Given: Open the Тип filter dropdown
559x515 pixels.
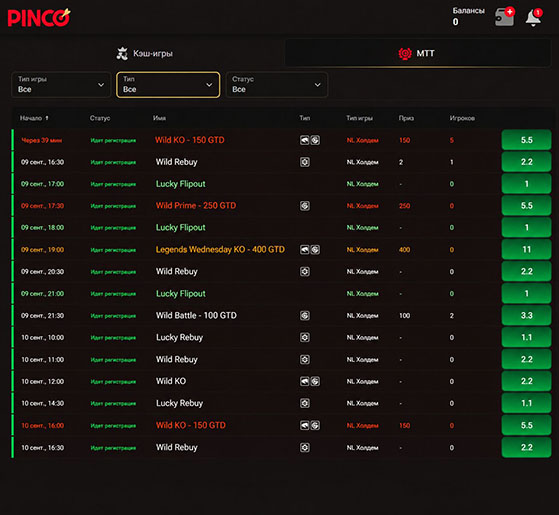Looking at the screenshot, I should (x=168, y=85).
